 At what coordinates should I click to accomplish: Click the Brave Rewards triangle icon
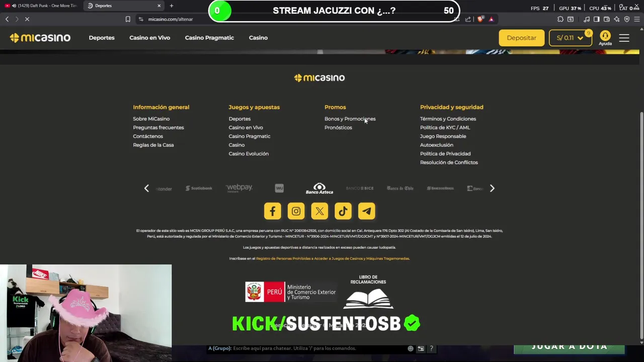(491, 19)
